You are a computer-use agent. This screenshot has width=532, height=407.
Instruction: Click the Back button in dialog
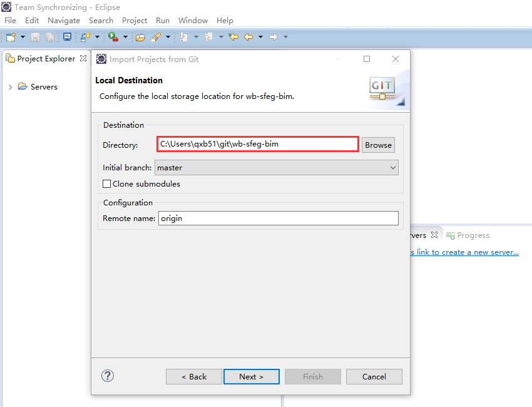[194, 377]
